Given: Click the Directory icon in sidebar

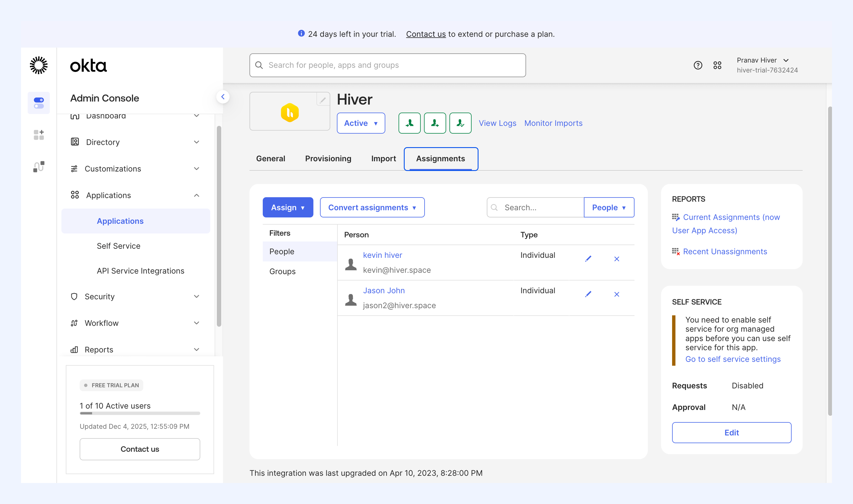Looking at the screenshot, I should point(75,142).
